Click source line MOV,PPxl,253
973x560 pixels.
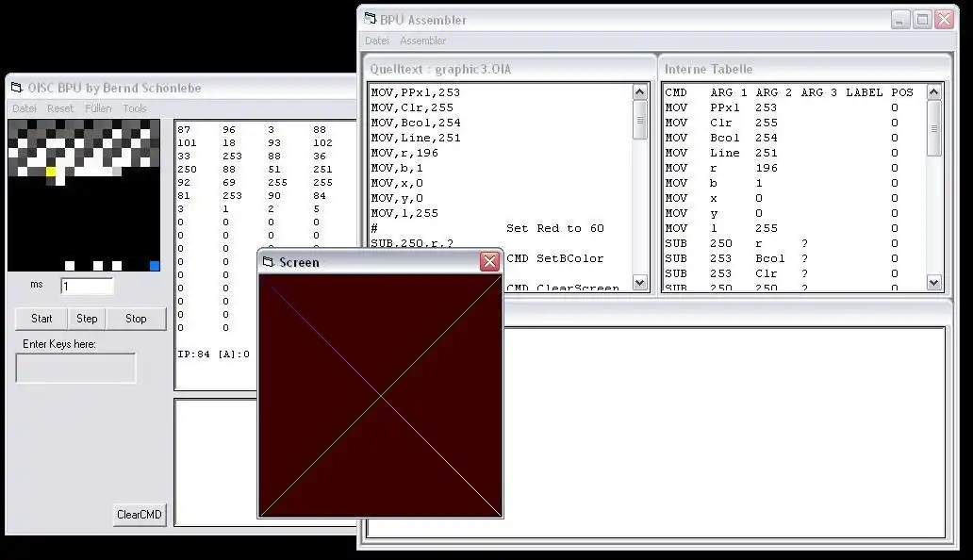point(416,92)
